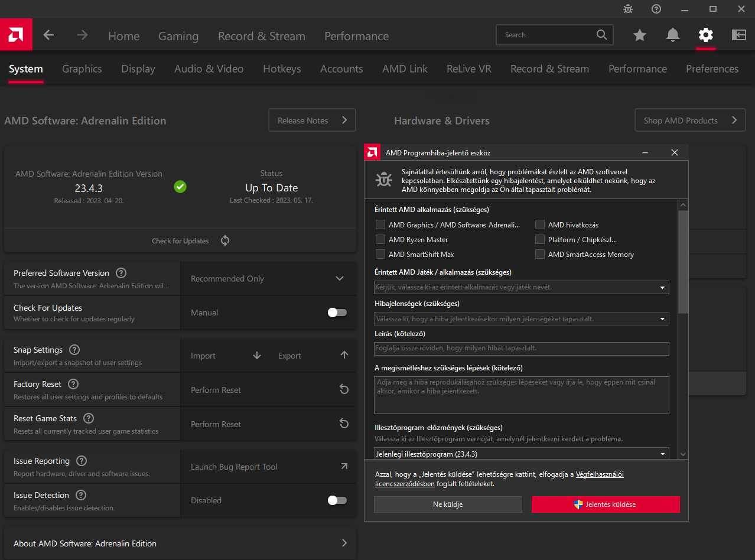Click the report dialog scrollbar thumb
This screenshot has height=560, width=755.
click(x=683, y=262)
